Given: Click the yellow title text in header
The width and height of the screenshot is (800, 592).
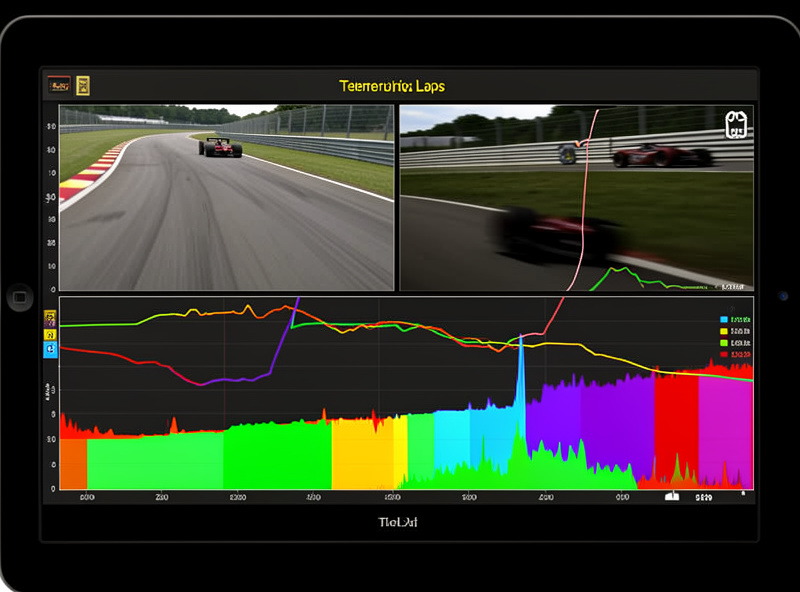Looking at the screenshot, I should coord(392,86).
